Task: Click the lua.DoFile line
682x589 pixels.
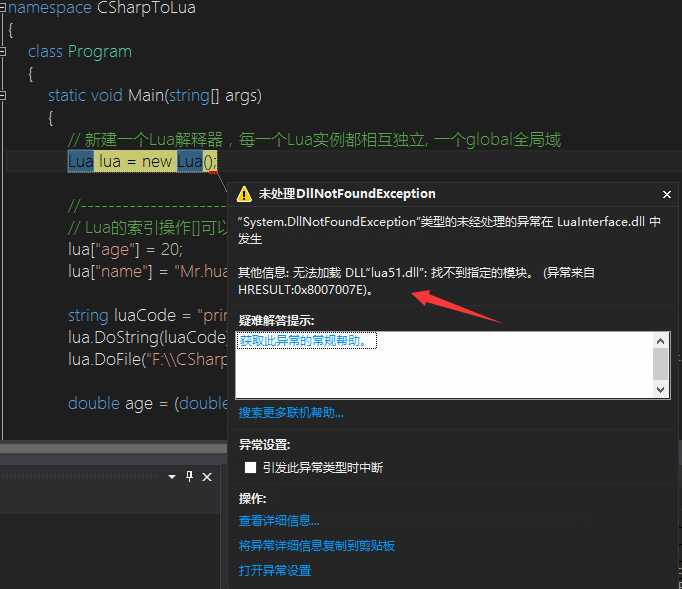Action: [x=148, y=359]
